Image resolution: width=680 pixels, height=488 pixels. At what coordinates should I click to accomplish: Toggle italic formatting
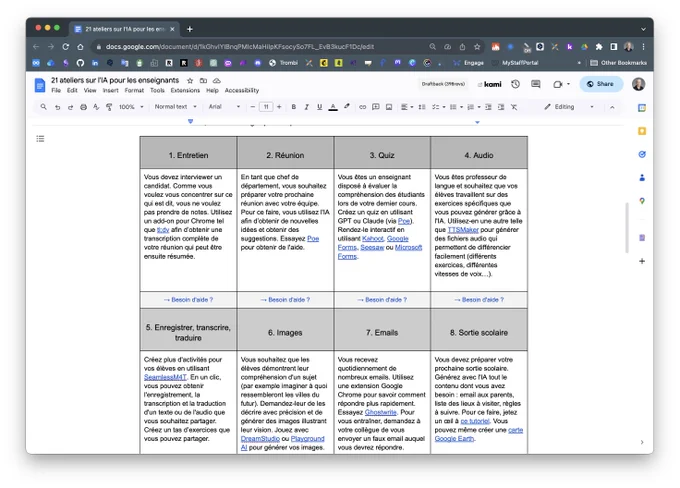(307, 107)
